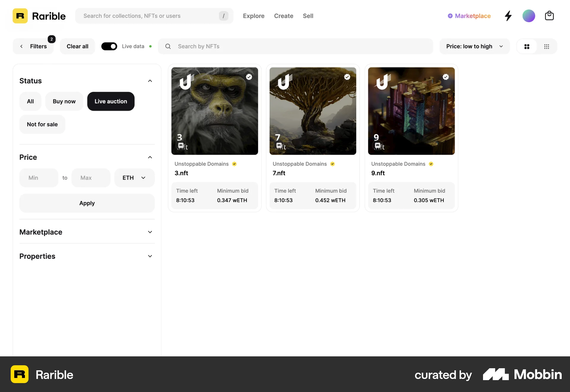Disable the Live data toggle

click(x=109, y=46)
